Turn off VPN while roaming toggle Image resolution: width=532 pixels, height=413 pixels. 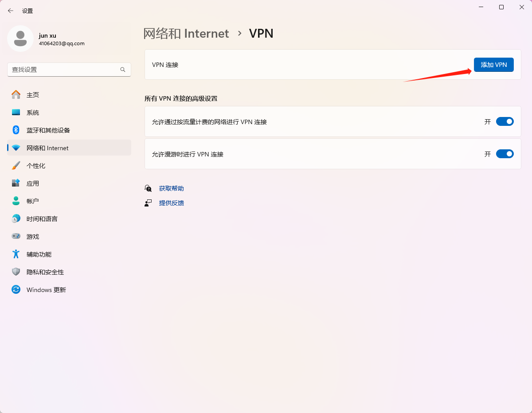[x=505, y=154]
